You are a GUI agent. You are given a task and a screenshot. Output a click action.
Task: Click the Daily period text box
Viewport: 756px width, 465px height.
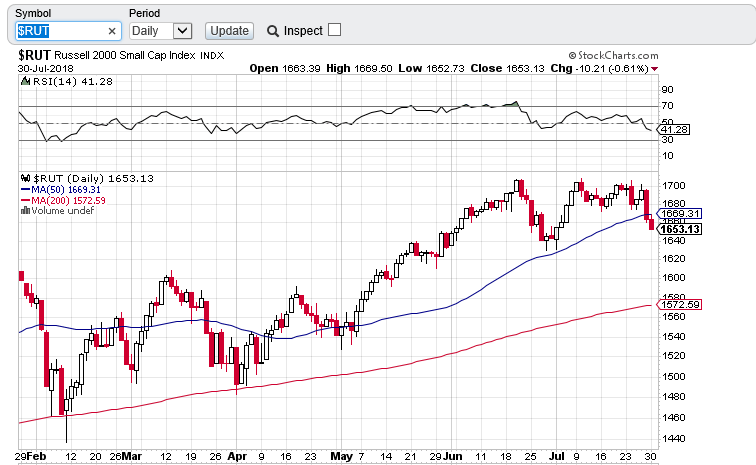(151, 31)
